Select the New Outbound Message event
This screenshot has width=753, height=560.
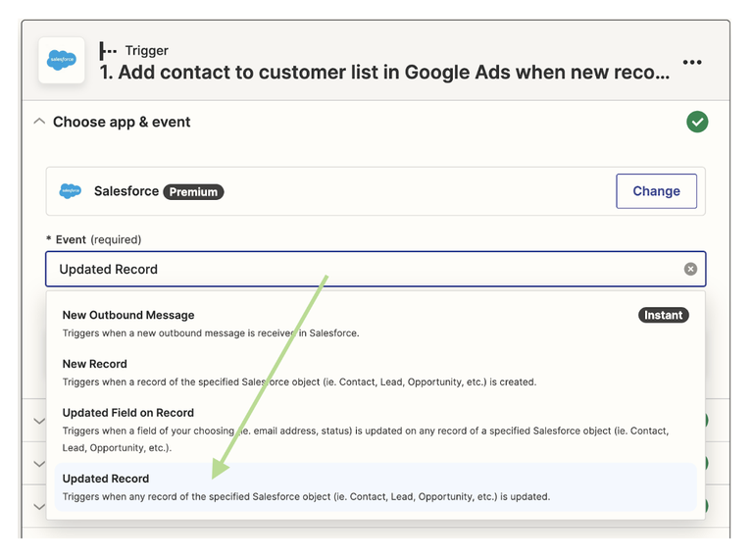click(376, 324)
